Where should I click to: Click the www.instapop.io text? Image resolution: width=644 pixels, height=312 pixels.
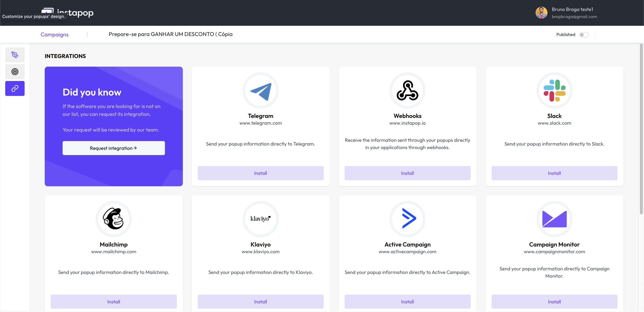click(408, 123)
